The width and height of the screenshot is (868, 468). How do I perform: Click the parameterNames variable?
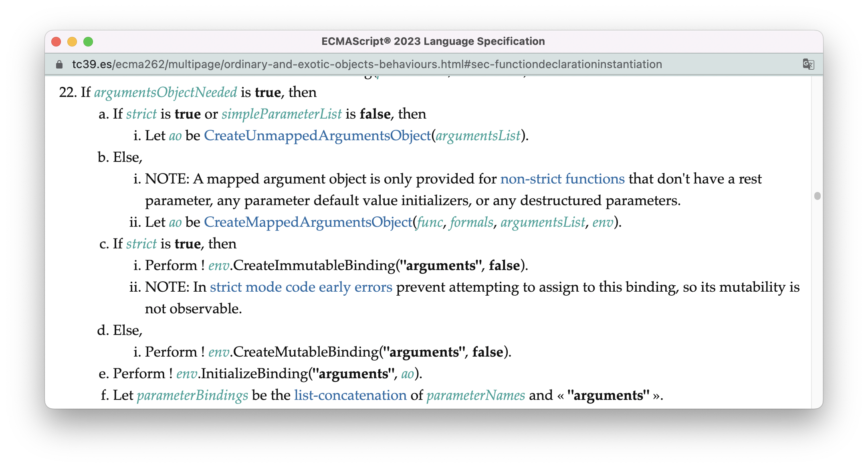point(476,395)
